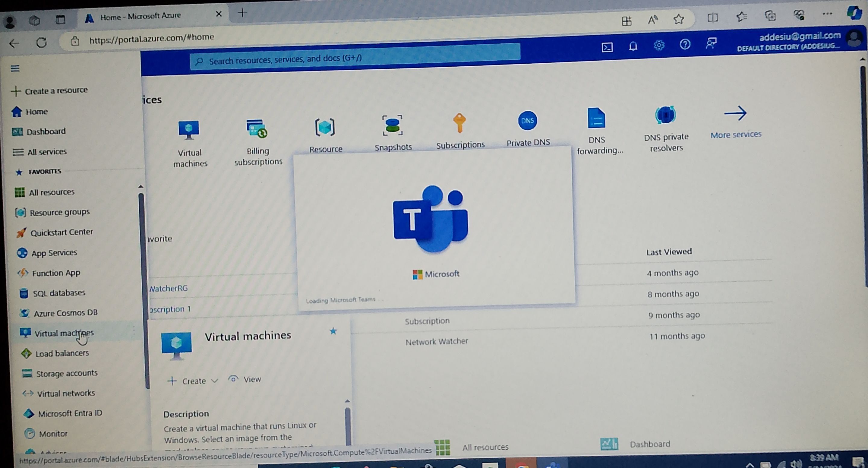Open Cloud Shell from the top bar
Viewport: 868px width, 468px height.
607,47
